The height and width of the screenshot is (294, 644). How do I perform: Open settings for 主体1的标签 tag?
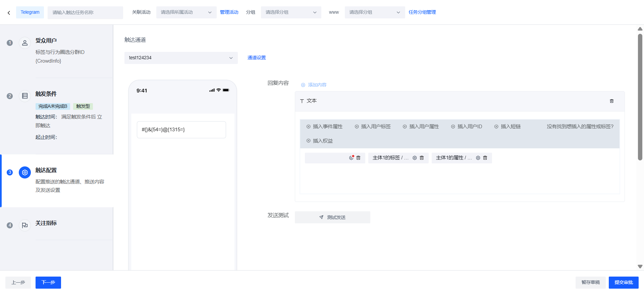point(415,158)
